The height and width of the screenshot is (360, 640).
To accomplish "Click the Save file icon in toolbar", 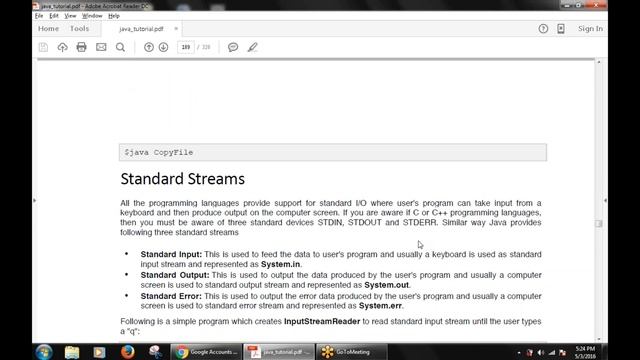I will point(43,47).
